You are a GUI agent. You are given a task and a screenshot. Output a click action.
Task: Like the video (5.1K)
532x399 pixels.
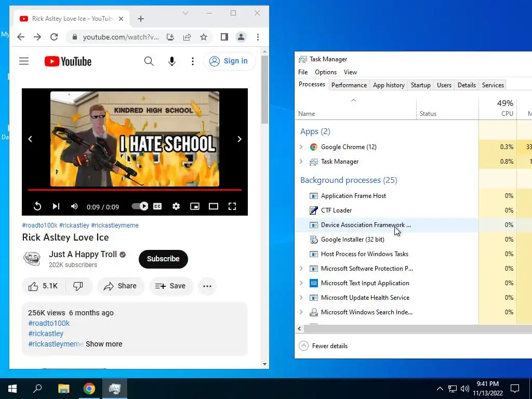click(43, 286)
